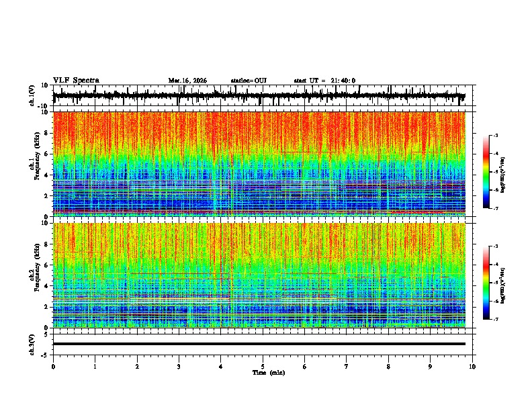Click time axis tick label 7
This screenshot has height=411, width=532.
tap(347, 367)
